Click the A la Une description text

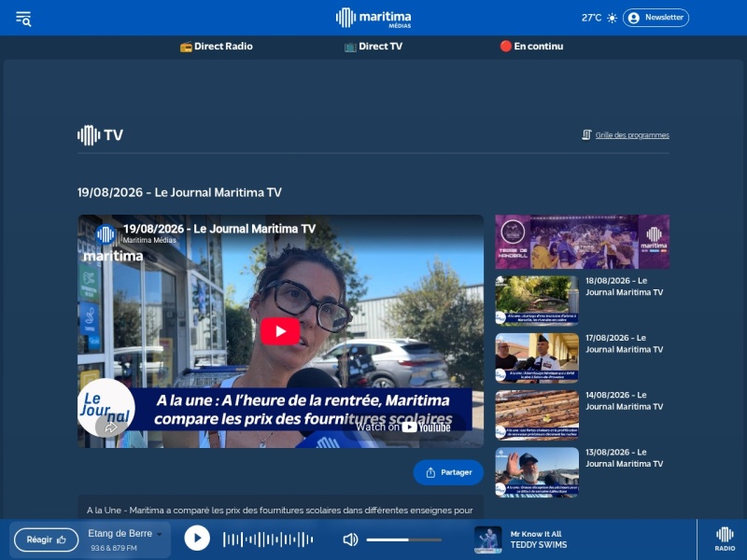(279, 510)
